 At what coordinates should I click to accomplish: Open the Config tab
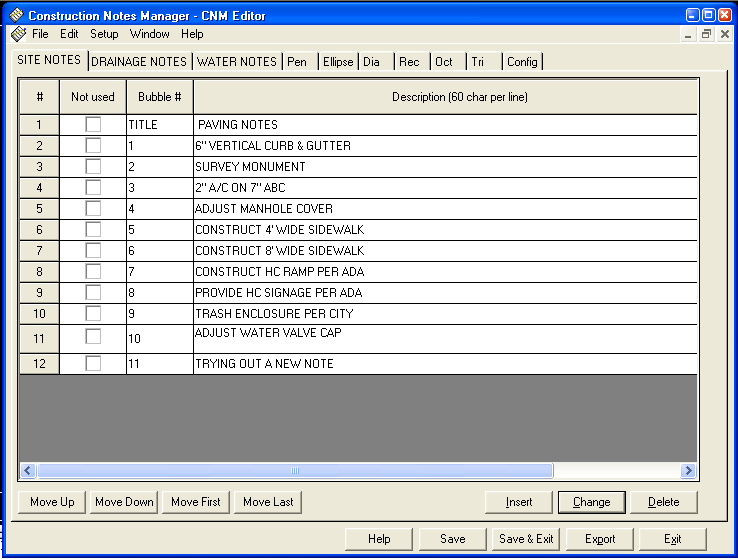522,62
